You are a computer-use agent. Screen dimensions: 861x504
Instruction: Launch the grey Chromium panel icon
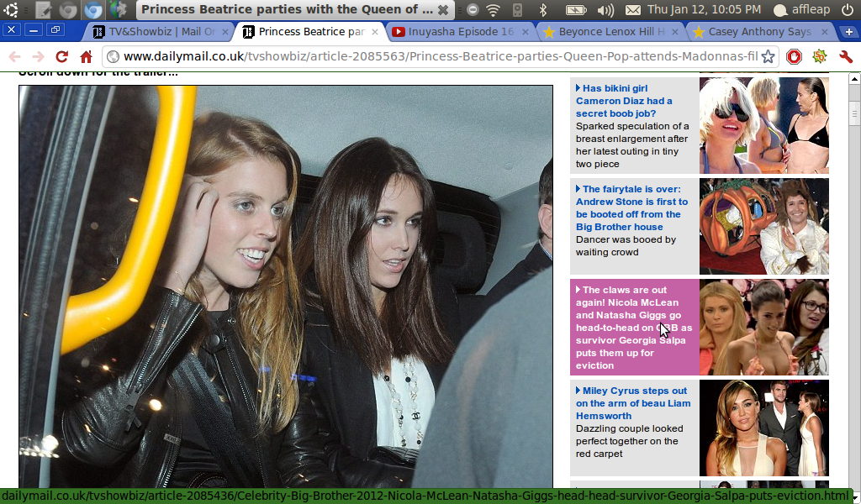68,9
